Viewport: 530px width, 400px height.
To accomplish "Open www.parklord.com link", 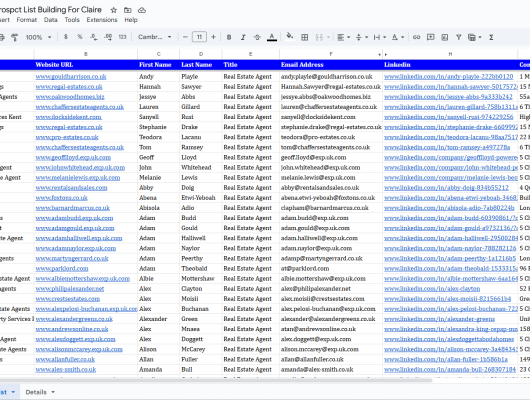I will 62,268.
